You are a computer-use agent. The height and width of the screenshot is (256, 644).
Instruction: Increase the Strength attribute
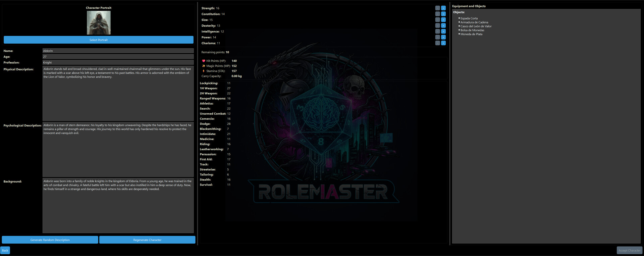pos(443,8)
